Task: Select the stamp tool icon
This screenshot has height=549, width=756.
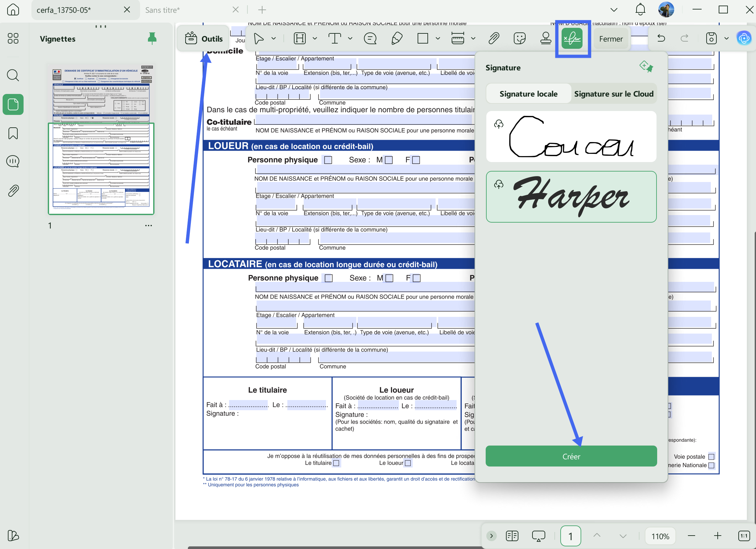Action: (546, 39)
